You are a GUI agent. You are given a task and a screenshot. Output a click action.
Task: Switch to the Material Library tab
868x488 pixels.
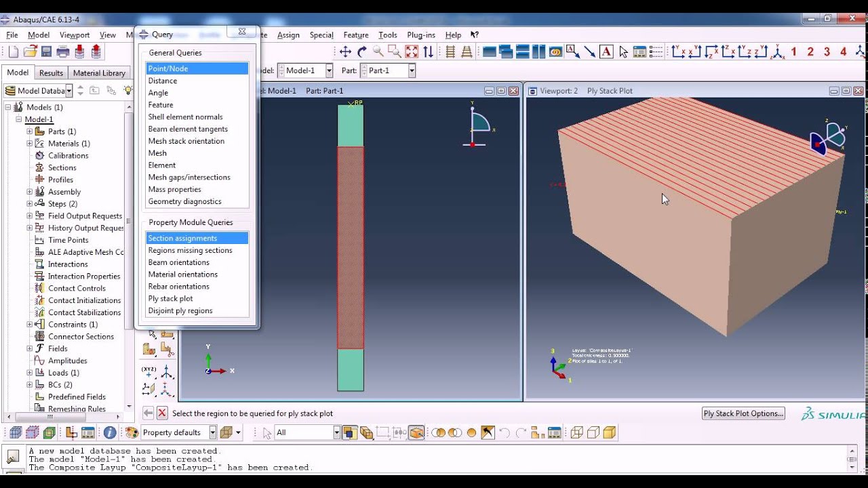[99, 73]
